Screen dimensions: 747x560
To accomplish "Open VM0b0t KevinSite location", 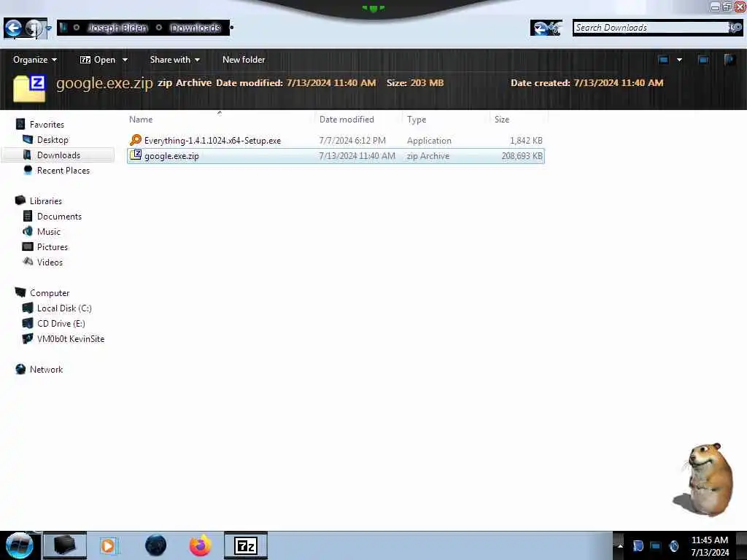I will [71, 338].
